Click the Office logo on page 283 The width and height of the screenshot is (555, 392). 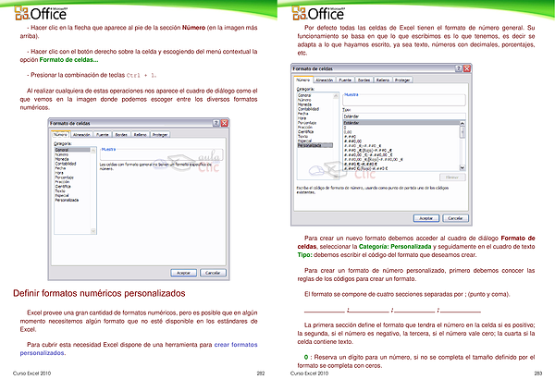point(318,14)
